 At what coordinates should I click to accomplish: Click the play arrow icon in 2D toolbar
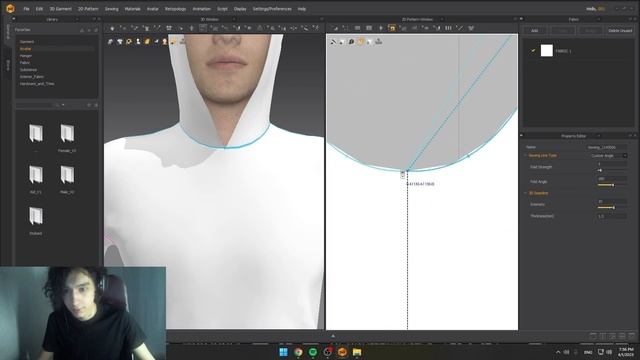(380, 28)
